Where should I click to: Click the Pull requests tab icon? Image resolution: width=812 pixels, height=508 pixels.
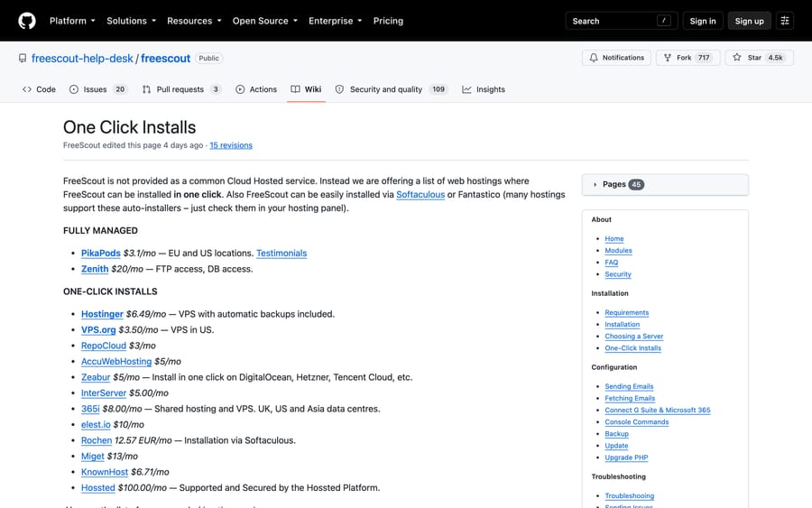pos(146,89)
